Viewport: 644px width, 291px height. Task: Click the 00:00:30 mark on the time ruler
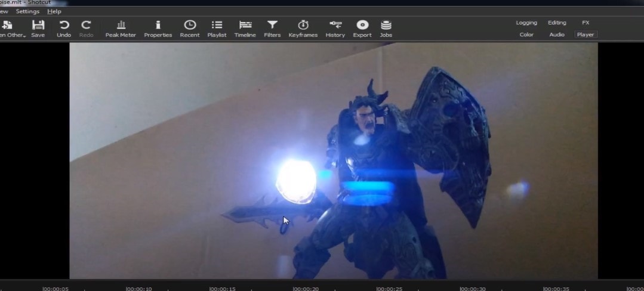(472, 289)
